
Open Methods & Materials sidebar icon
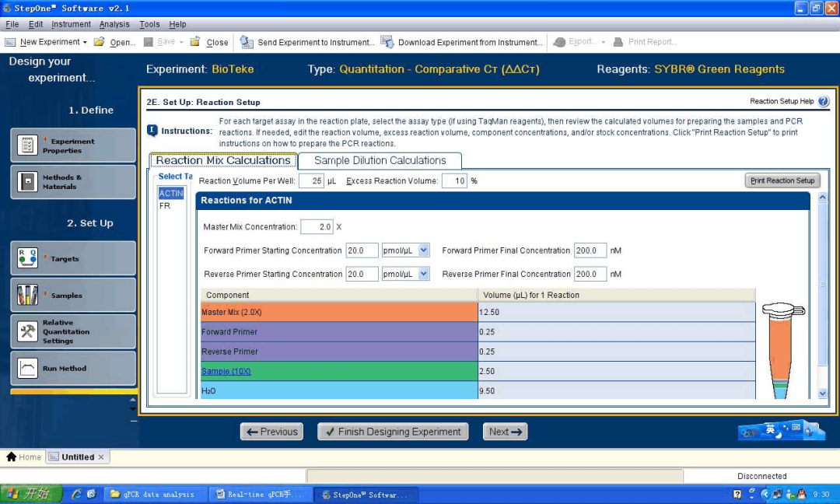[x=28, y=182]
